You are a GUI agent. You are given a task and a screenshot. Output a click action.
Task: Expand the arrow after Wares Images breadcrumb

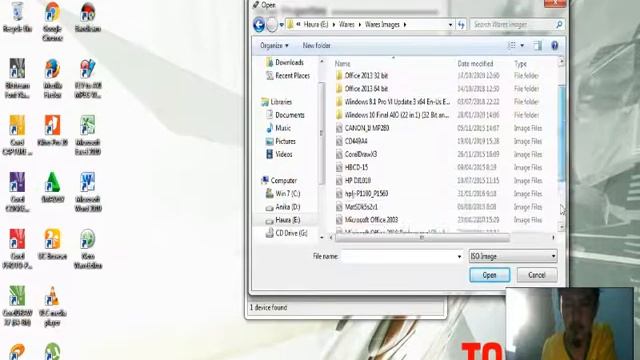[x=405, y=24]
